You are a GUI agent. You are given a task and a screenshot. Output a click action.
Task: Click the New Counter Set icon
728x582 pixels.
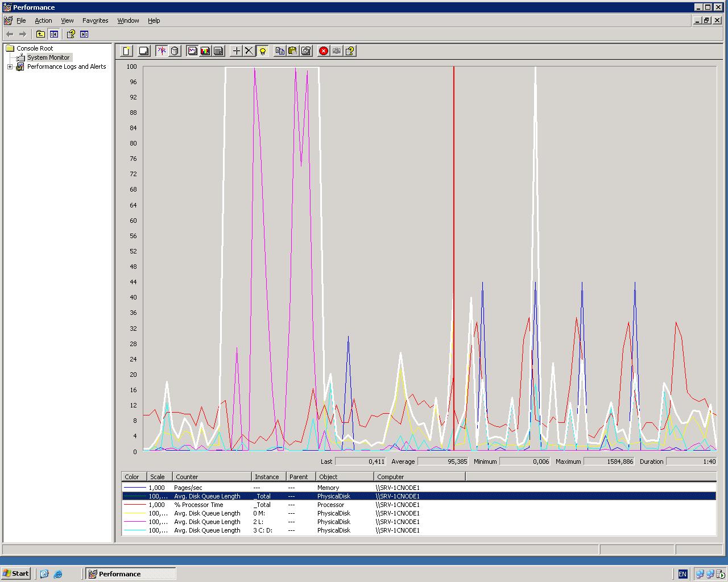[126, 51]
